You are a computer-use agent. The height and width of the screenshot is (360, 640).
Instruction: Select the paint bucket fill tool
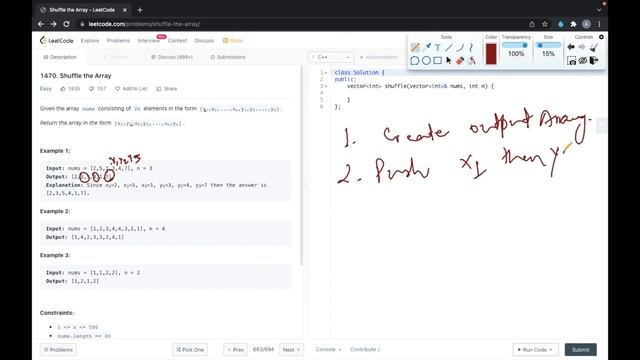471,60
